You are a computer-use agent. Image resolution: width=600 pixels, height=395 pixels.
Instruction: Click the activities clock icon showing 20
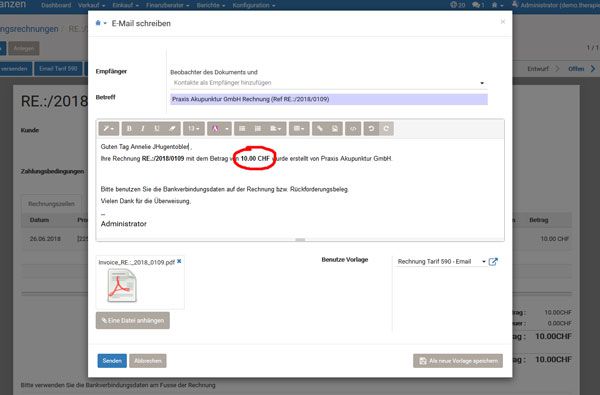[x=458, y=5]
